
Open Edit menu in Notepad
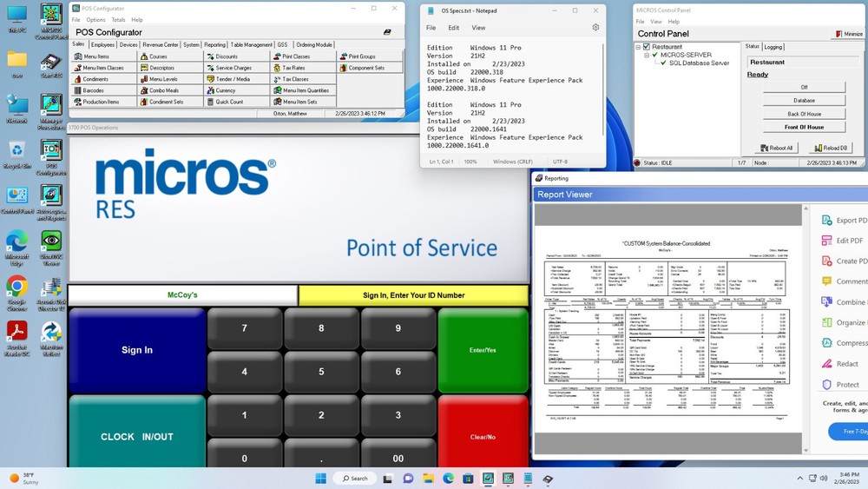[x=454, y=28]
